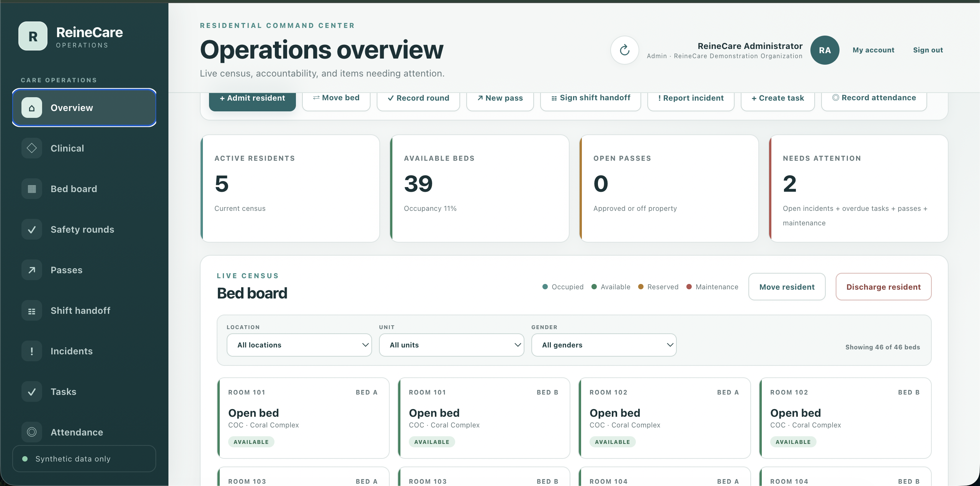Open the All units dropdown
The width and height of the screenshot is (980, 486).
[x=451, y=345]
